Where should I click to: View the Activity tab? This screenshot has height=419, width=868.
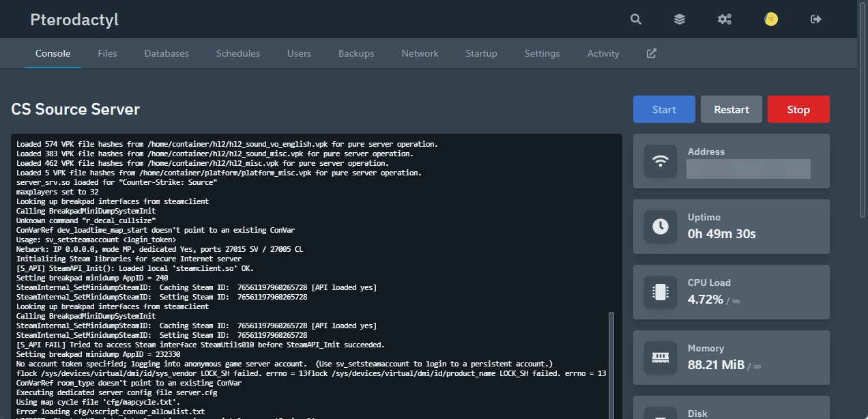[603, 53]
